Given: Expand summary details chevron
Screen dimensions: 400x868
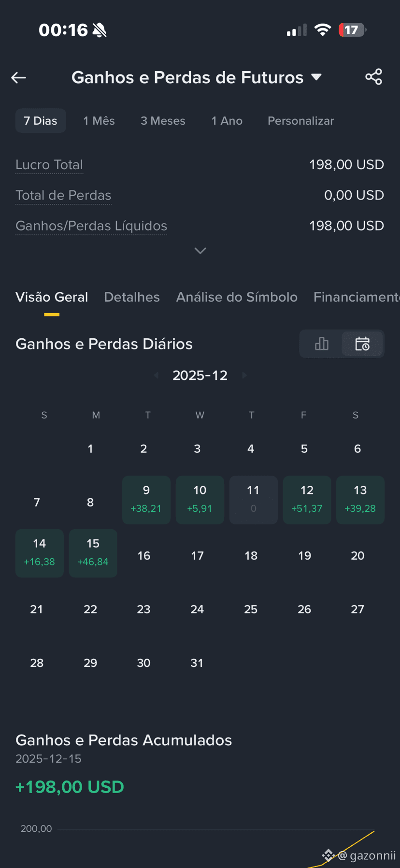Looking at the screenshot, I should click(x=200, y=250).
